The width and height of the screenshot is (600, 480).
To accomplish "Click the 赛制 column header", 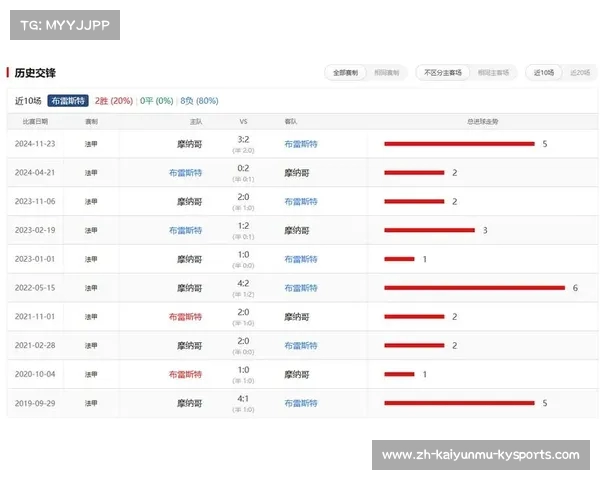I will [x=91, y=122].
